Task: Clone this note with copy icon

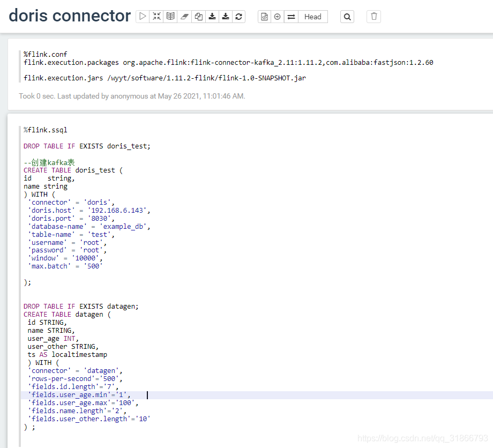Action: tap(198, 17)
